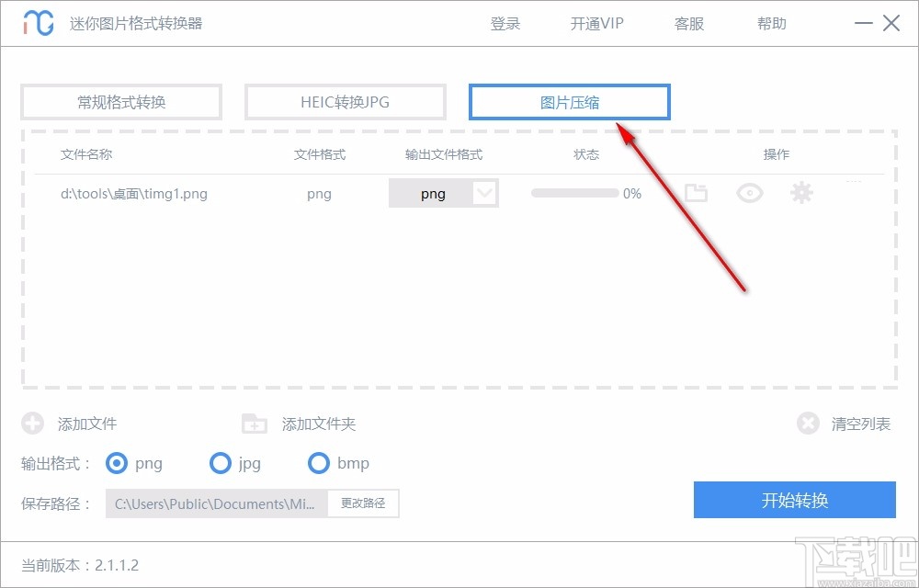Viewport: 919px width, 588px height.
Task: Open the 图片压缩 tab
Action: 569,102
